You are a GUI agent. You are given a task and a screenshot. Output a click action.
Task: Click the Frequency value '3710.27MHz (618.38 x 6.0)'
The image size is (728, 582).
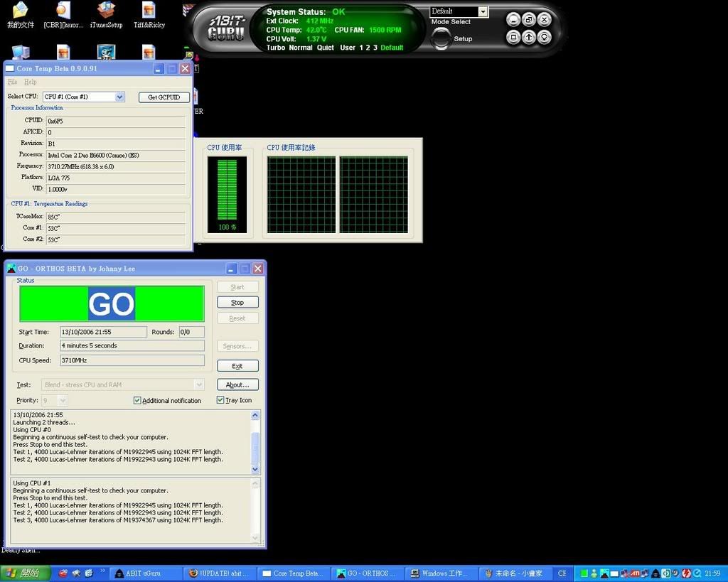pyautogui.click(x=116, y=166)
